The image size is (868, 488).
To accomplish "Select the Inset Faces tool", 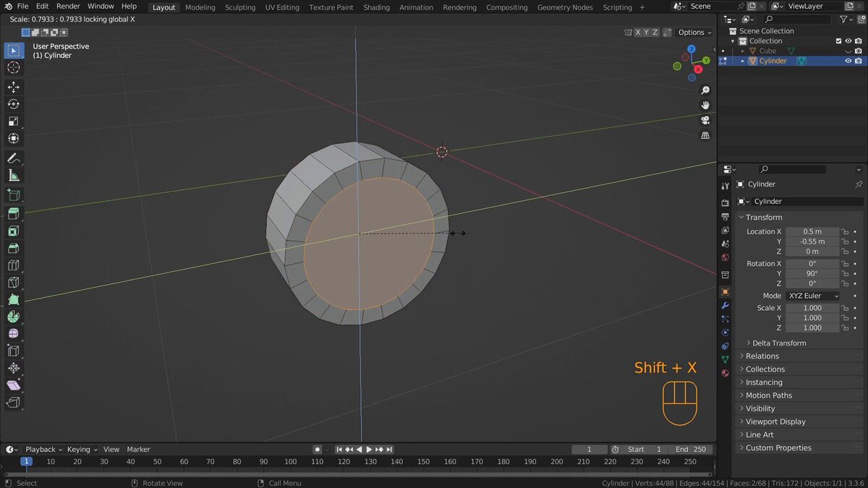I will coord(14,231).
